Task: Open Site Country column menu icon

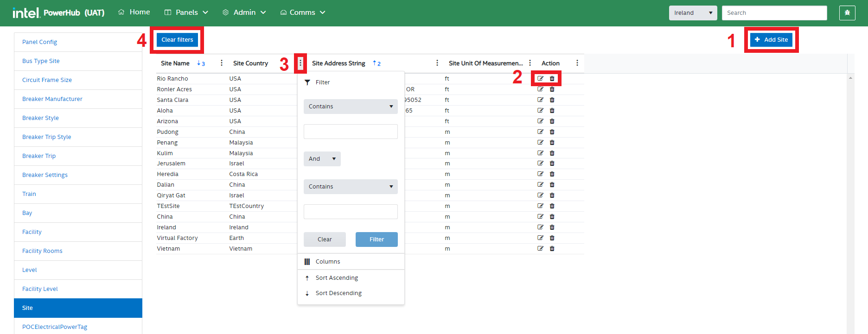Action: 300,63
